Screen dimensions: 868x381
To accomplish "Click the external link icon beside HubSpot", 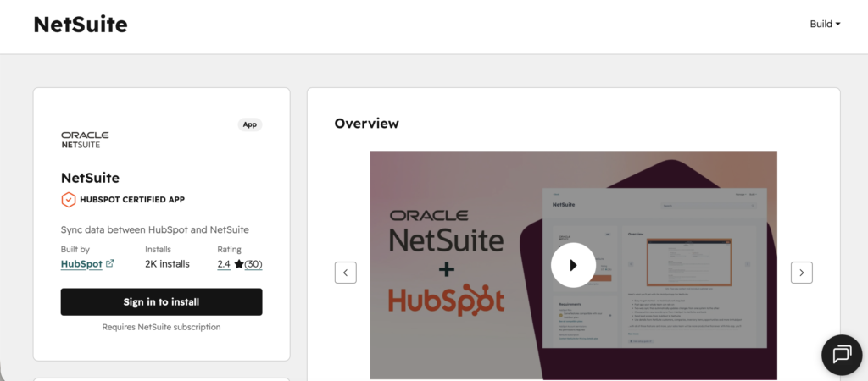I will point(109,264).
